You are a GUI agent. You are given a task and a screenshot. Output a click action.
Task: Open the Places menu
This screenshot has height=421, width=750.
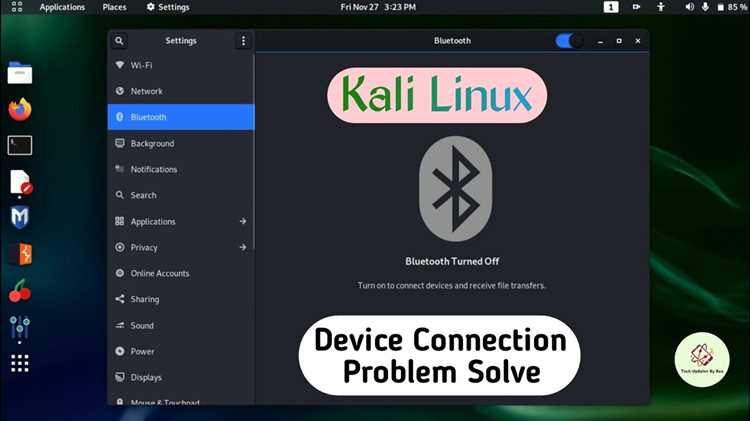click(114, 7)
